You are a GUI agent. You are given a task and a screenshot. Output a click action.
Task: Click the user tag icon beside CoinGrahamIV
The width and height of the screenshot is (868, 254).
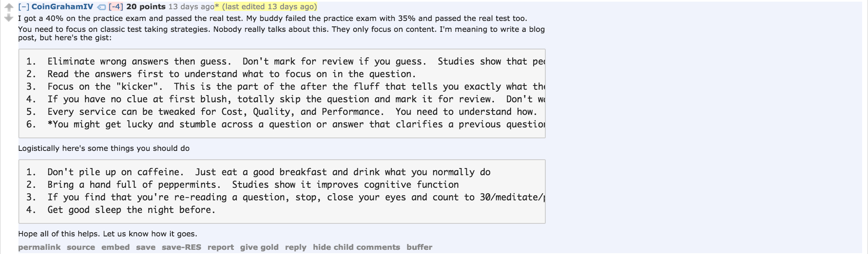pos(101,7)
